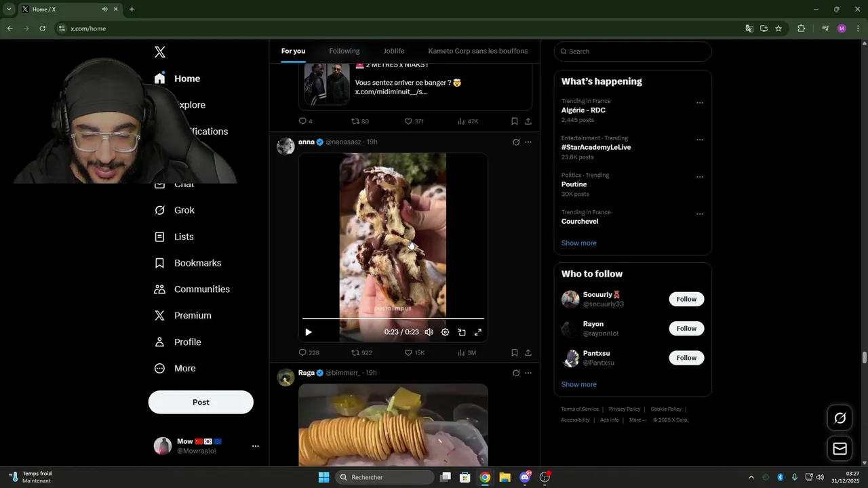Mute the tab via speaker icon

pos(104,9)
